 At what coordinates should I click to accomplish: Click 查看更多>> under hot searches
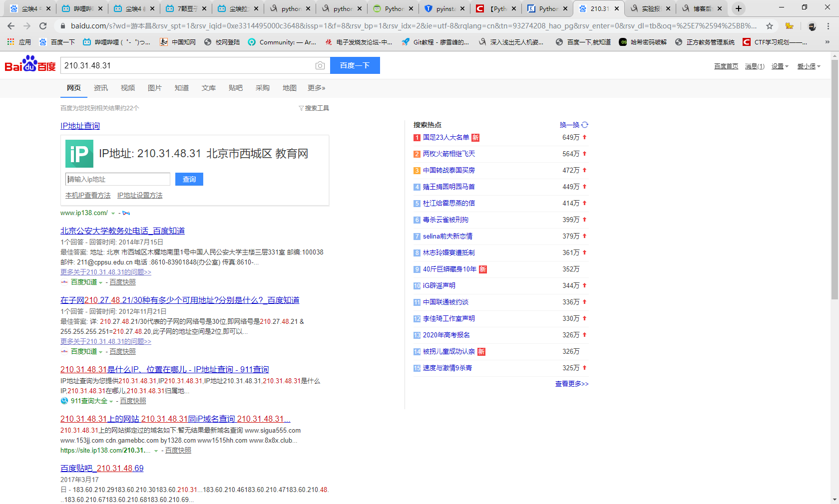572,384
